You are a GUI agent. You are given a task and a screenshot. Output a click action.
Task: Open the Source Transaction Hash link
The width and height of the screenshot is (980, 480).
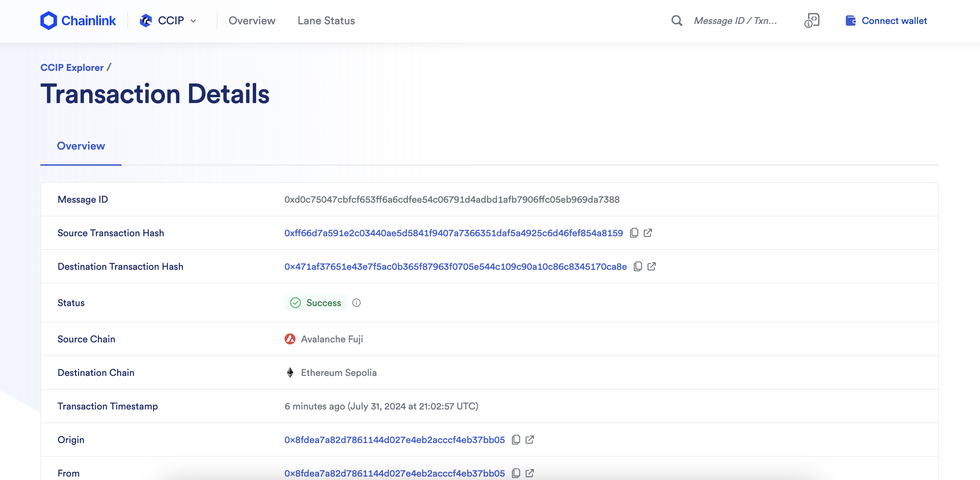pos(453,233)
